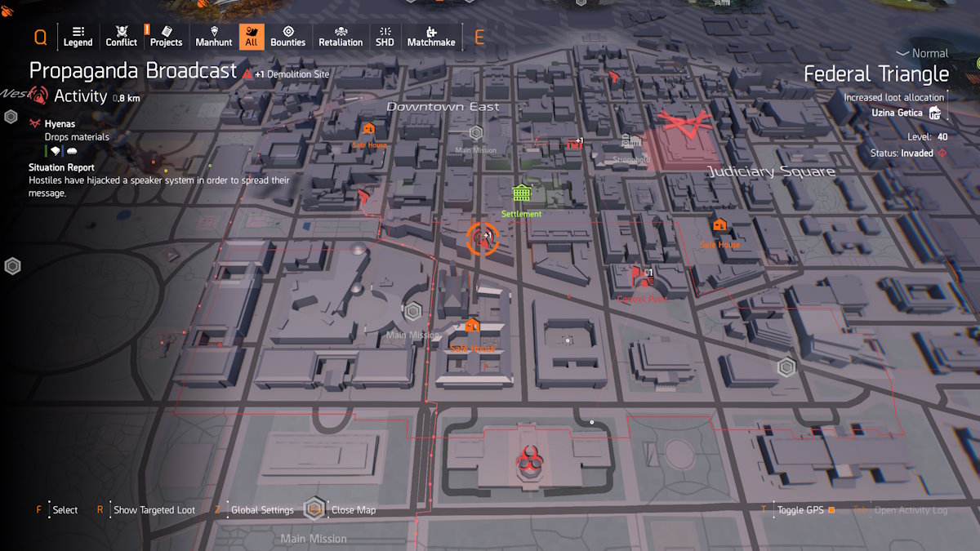This screenshot has width=980, height=551.
Task: Expand the Legend panel
Action: coord(78,36)
